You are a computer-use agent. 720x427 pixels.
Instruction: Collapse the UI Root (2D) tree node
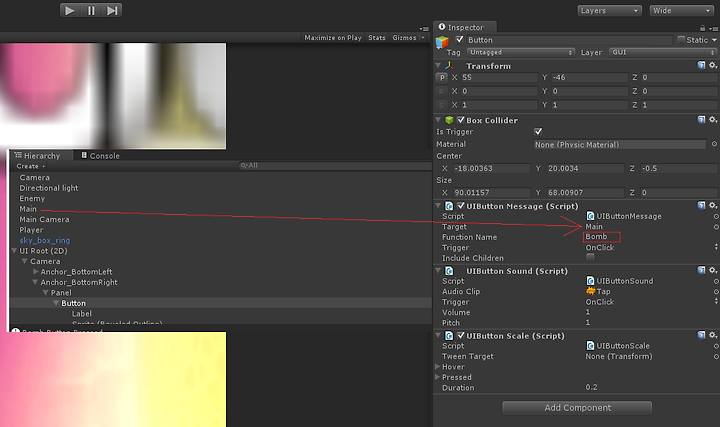[x=14, y=251]
